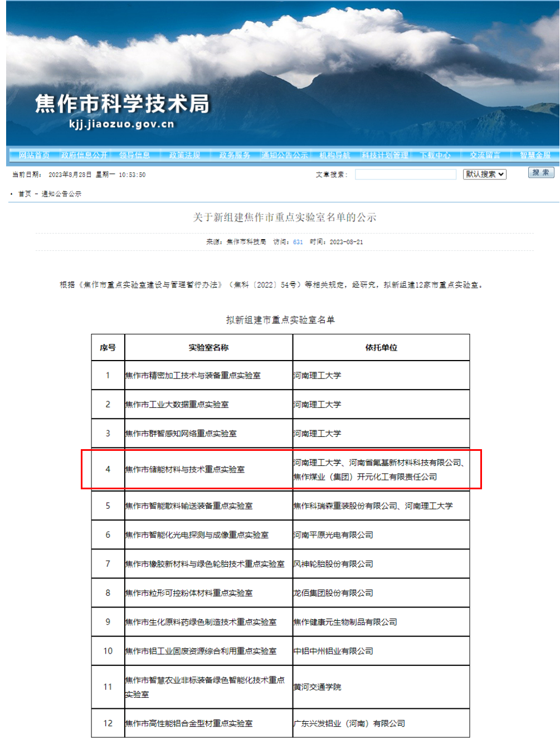Screen dimensions: 560x749
Task: Open the 网站首页 nav item
Action: 35,155
